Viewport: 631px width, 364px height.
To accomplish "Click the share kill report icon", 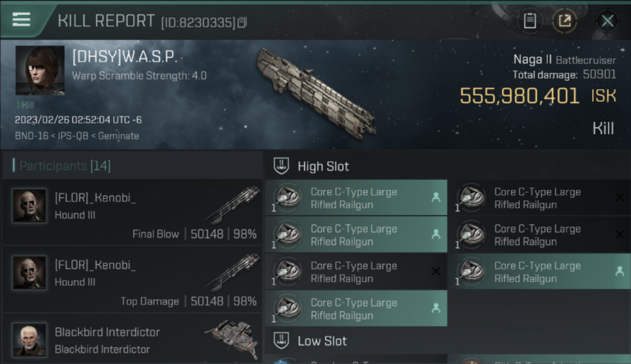I will (565, 21).
